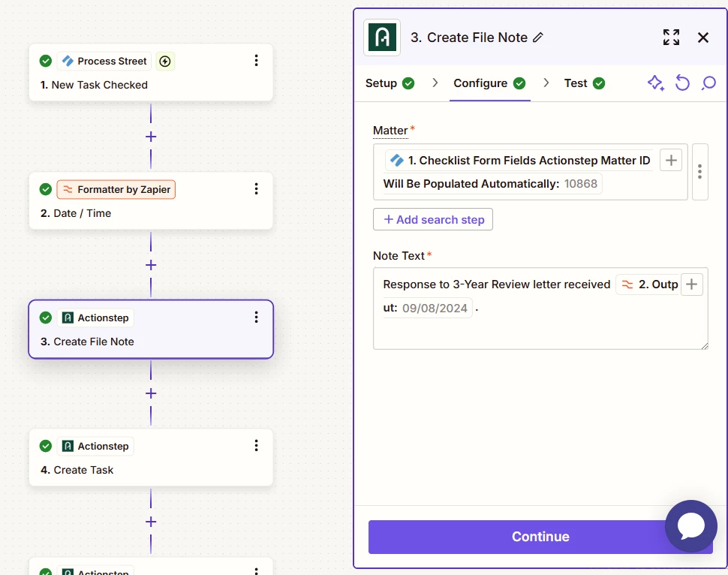Open the three-dot menu for New Task Checked
The width and height of the screenshot is (728, 575).
coord(256,61)
